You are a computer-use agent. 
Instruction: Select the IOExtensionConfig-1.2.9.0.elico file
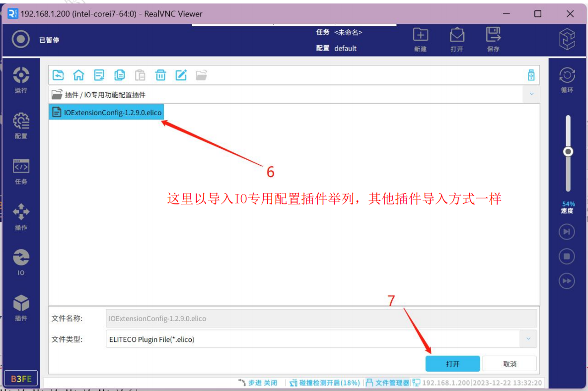pyautogui.click(x=107, y=113)
